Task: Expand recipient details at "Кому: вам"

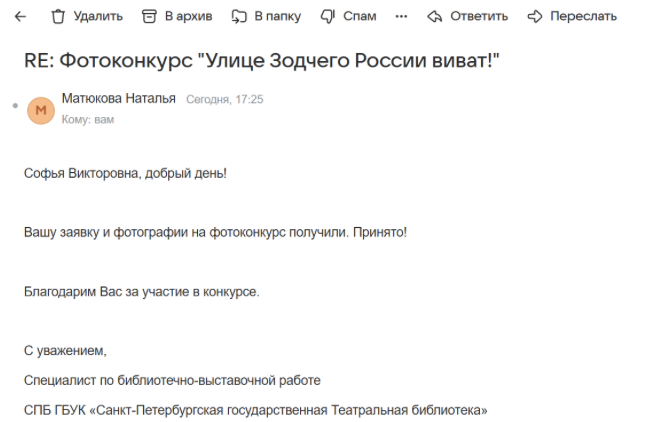Action: point(88,120)
